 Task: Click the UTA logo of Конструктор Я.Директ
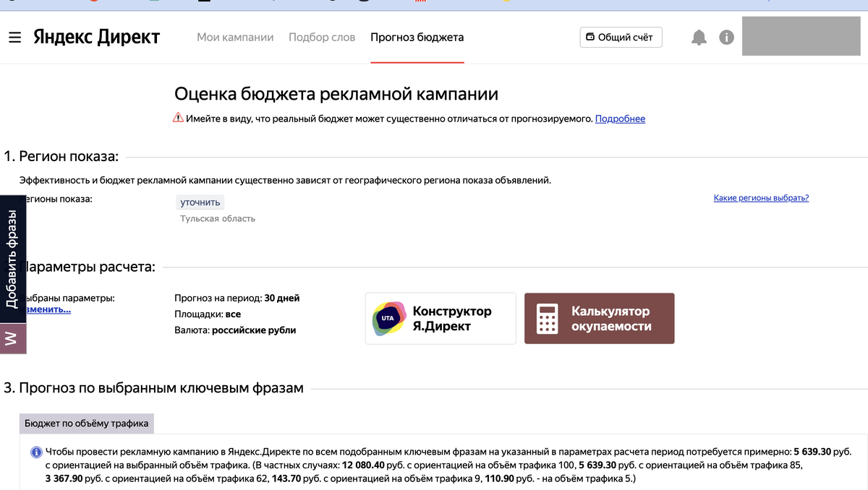pyautogui.click(x=388, y=318)
